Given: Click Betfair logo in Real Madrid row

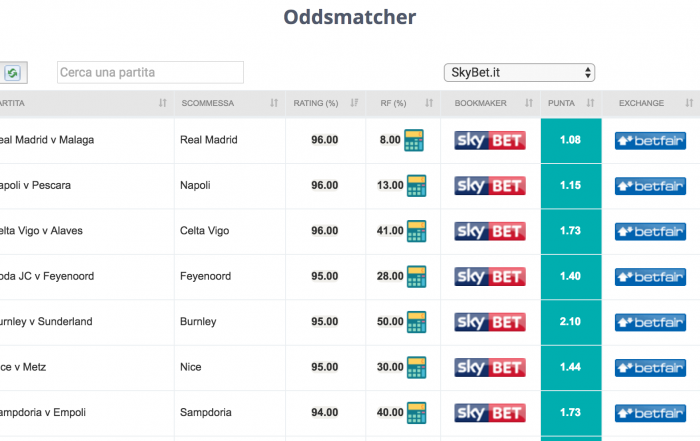Looking at the screenshot, I should (x=650, y=141).
